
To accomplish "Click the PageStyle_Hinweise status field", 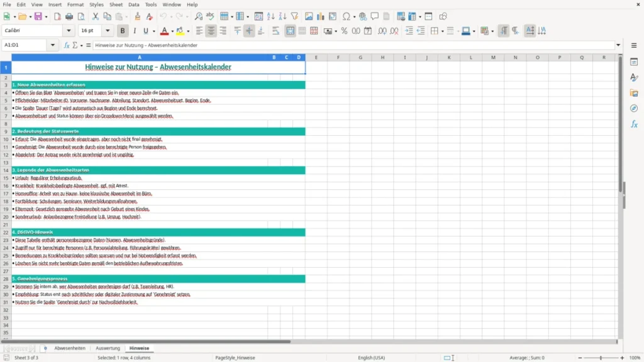I will tap(235, 358).
